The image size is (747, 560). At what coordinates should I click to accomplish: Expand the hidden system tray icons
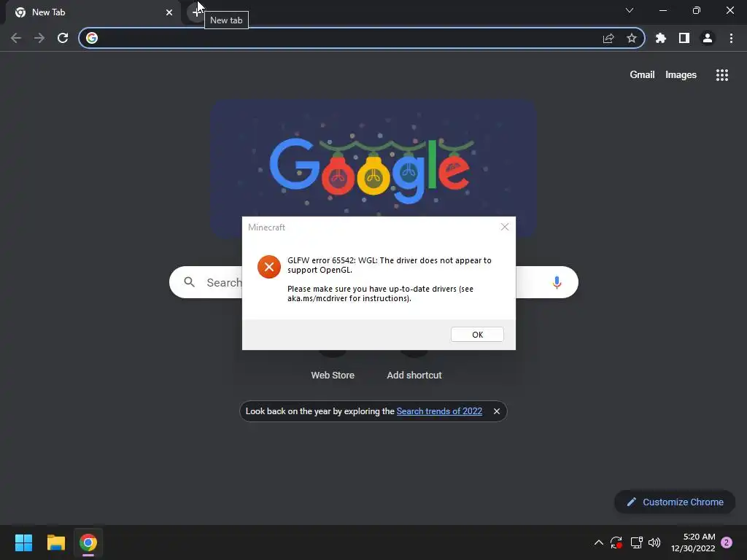point(599,542)
